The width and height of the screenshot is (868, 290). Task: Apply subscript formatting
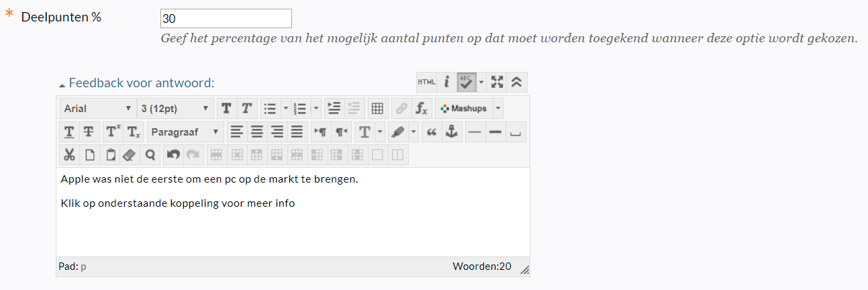[x=134, y=132]
